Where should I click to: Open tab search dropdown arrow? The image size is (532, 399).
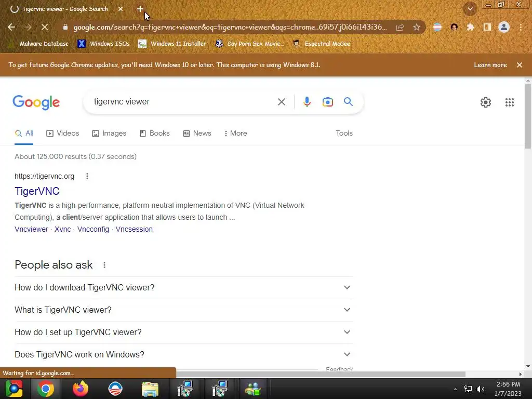470,9
